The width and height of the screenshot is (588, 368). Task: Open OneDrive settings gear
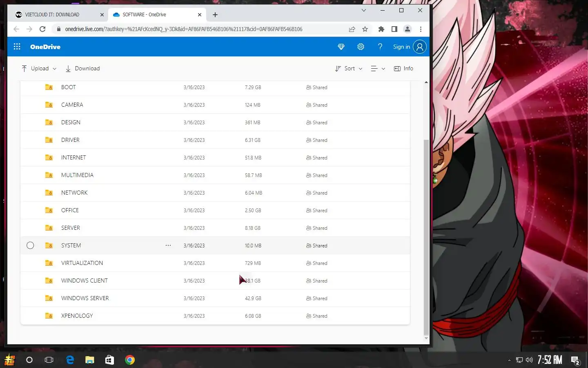point(361,47)
